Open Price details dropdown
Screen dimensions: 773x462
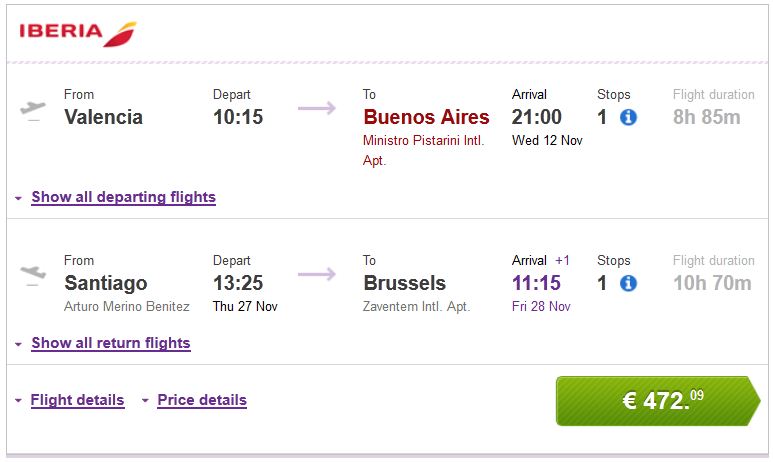click(x=201, y=400)
